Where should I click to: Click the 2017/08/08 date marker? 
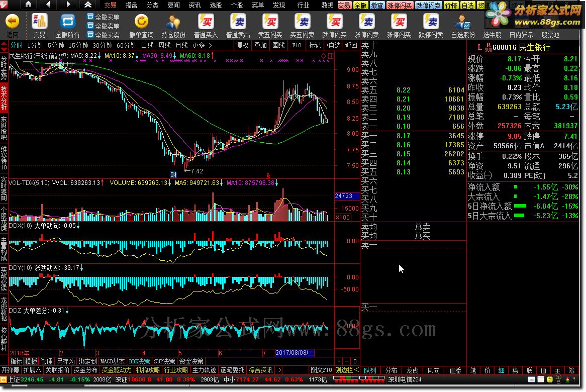click(295, 353)
